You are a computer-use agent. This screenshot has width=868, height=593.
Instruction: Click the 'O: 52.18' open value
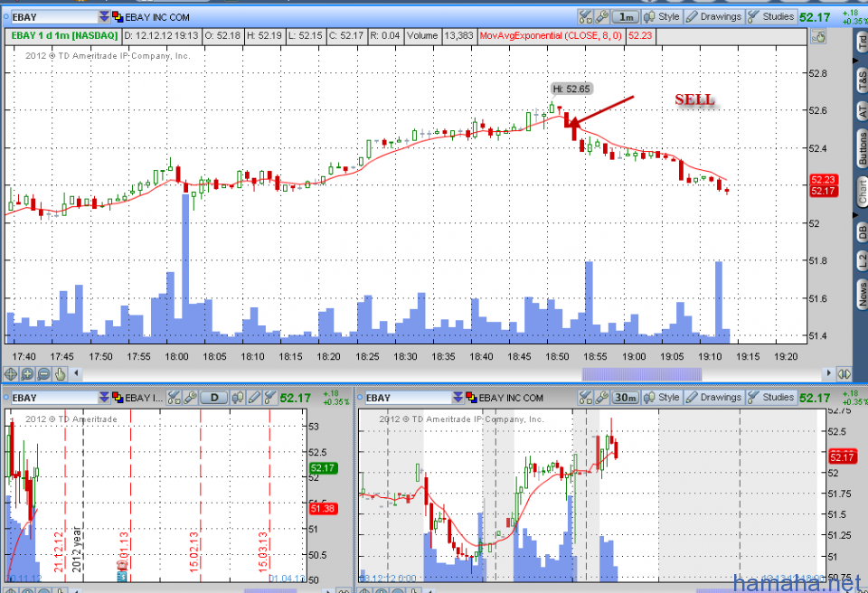click(x=222, y=36)
